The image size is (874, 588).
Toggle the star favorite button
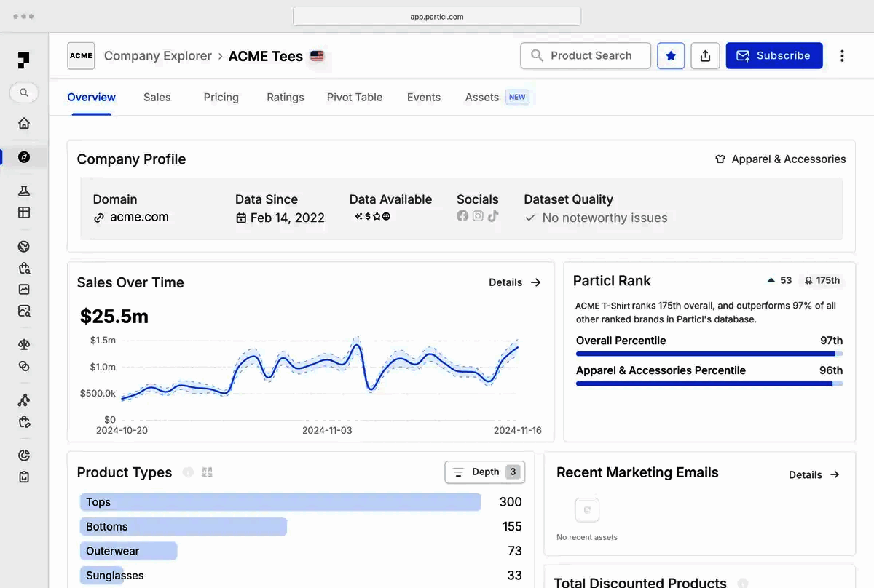(671, 56)
